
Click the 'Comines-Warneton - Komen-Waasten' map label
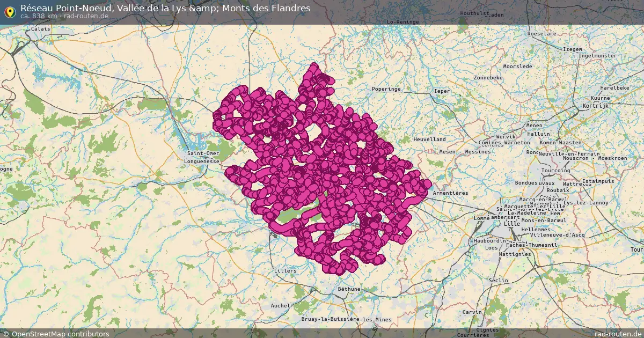pyautogui.click(x=530, y=143)
